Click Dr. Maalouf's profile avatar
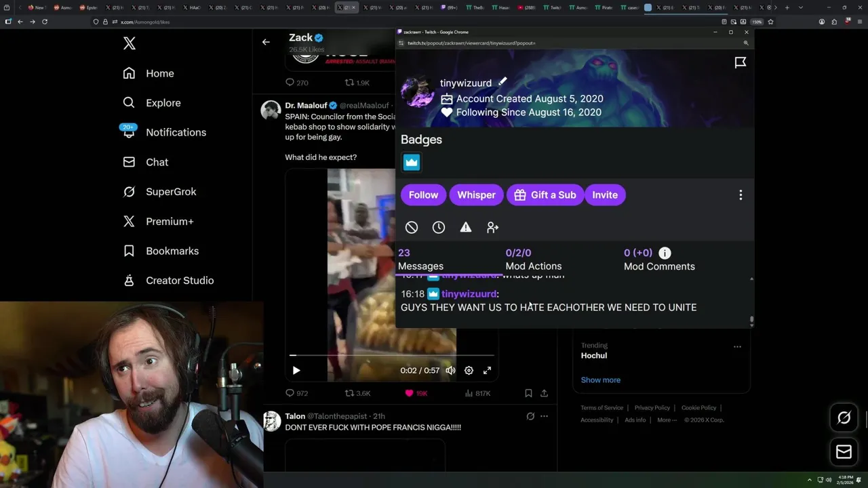The width and height of the screenshot is (868, 488). [x=271, y=109]
